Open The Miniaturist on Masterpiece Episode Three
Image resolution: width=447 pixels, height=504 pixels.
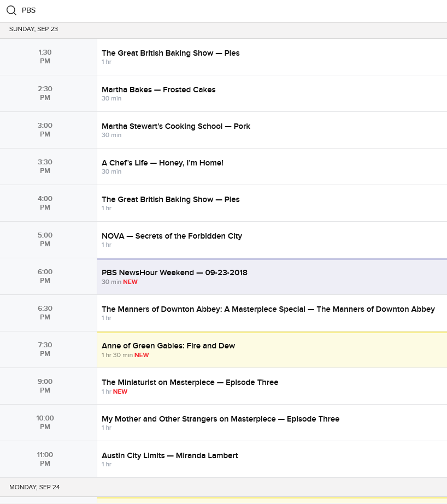pyautogui.click(x=190, y=383)
